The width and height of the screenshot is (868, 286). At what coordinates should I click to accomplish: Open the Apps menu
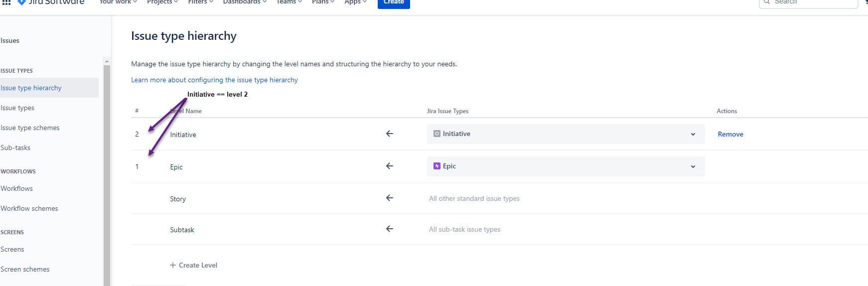(355, 2)
